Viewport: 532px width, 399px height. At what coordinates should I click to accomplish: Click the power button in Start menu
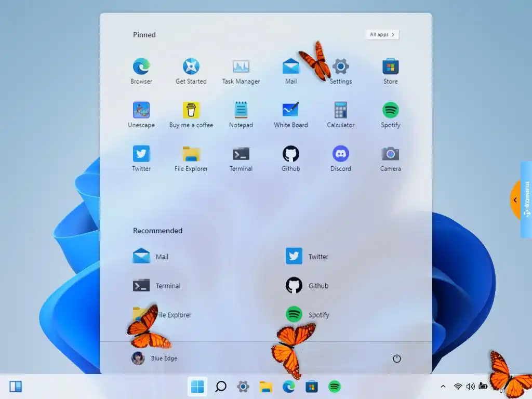[x=396, y=358]
